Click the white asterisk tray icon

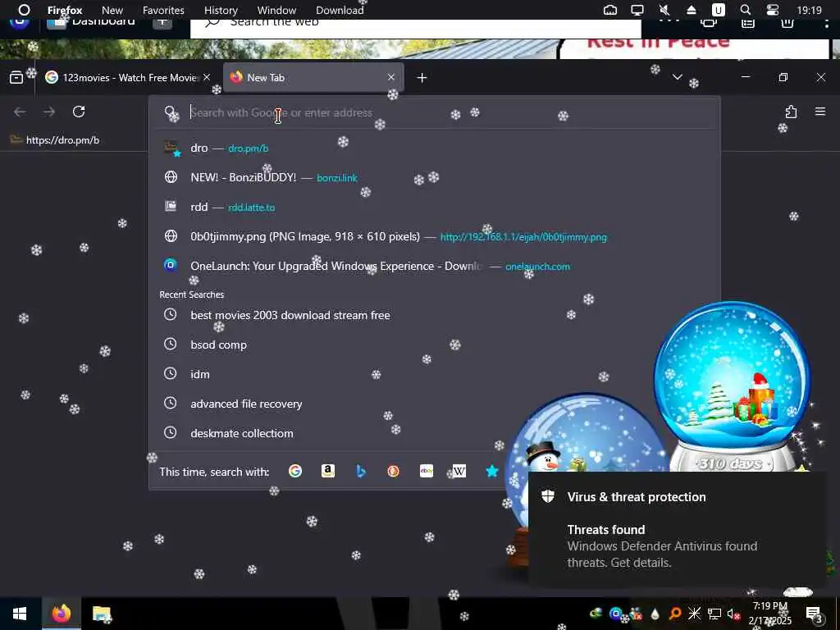(694, 614)
